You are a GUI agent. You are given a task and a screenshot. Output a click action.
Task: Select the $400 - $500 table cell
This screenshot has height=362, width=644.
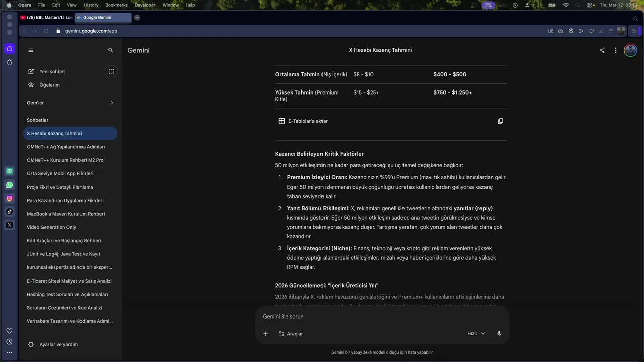[x=450, y=74]
